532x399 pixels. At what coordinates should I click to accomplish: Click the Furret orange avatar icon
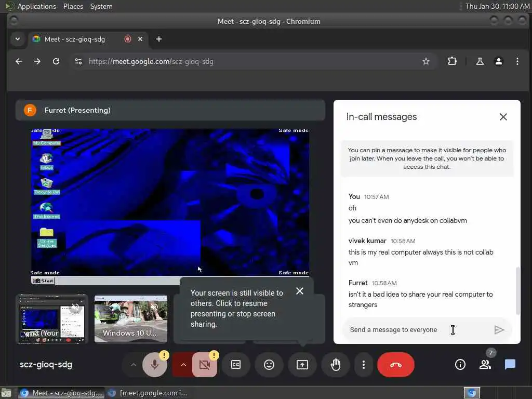tap(30, 110)
